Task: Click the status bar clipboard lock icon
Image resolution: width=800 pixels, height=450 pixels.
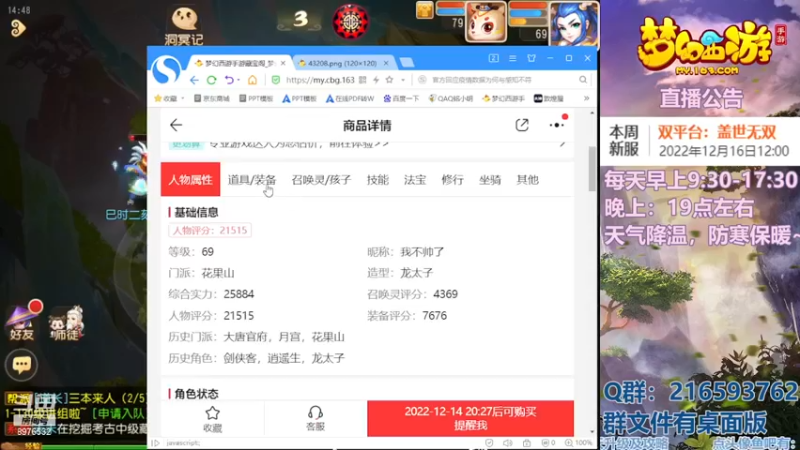Action: pos(527,443)
